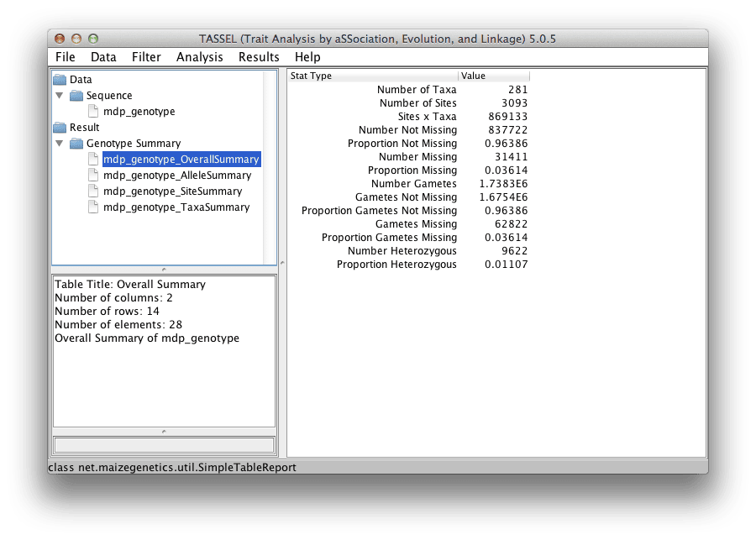Click the SiteSummary document icon

pyautogui.click(x=93, y=191)
